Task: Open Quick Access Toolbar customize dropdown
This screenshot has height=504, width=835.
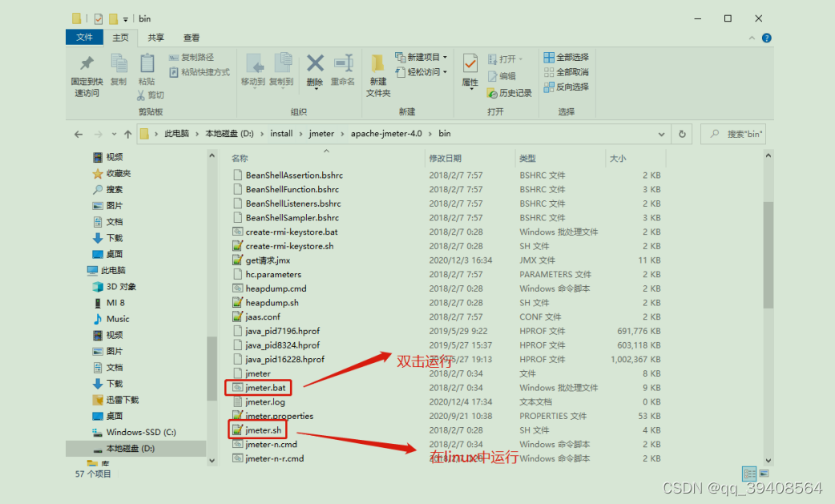Action: click(x=126, y=19)
